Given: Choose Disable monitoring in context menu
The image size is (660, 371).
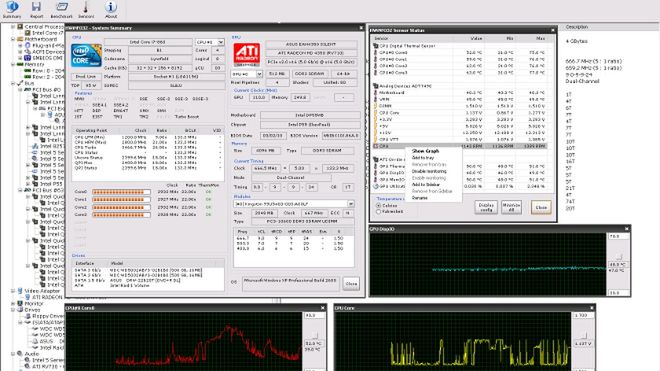Looking at the screenshot, I should point(429,171).
